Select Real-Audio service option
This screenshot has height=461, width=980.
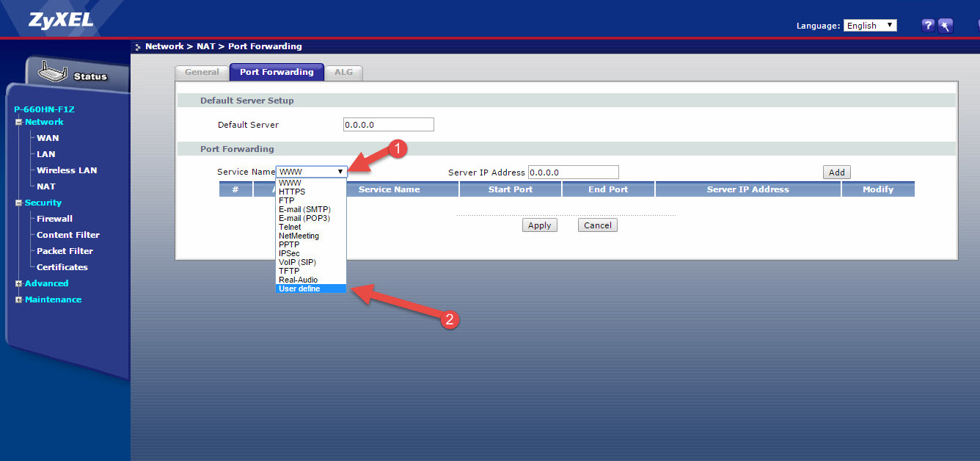point(310,280)
